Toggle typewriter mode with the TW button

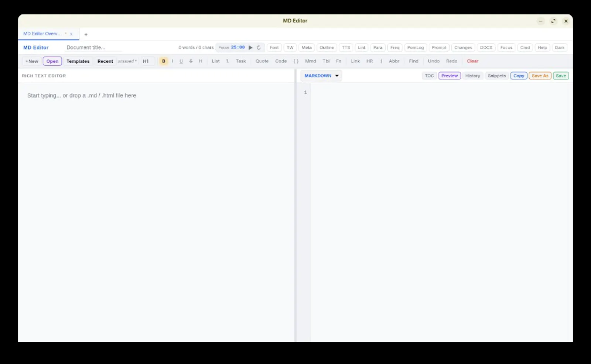pos(290,48)
